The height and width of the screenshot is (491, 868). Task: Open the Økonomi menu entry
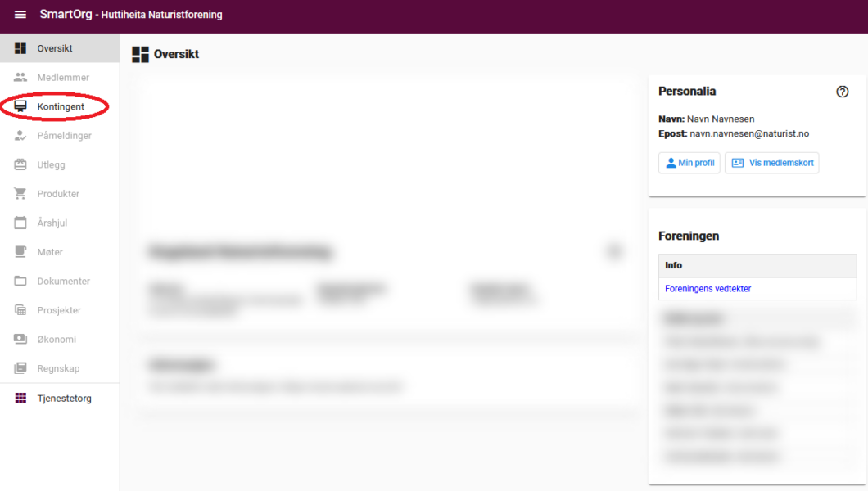(57, 340)
